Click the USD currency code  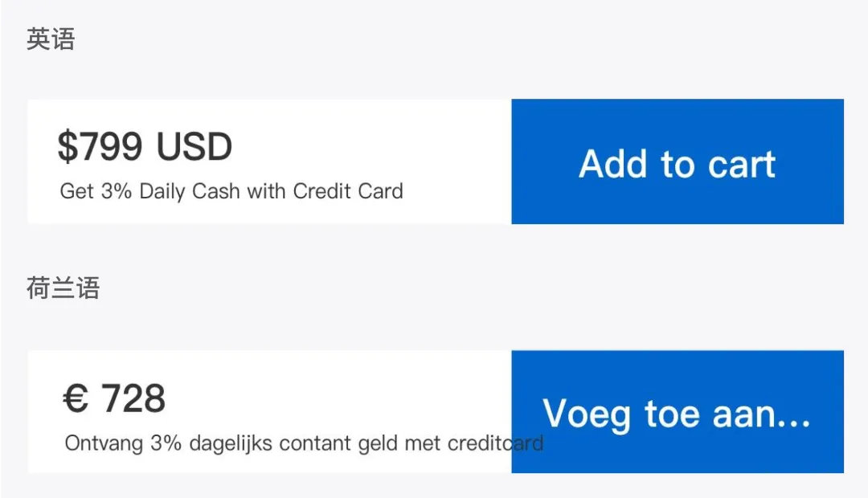click(194, 147)
